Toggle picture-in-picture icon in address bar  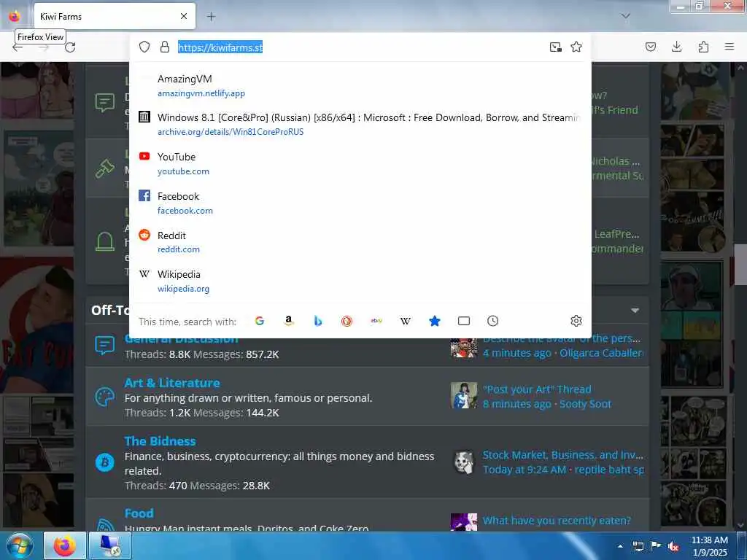pyautogui.click(x=555, y=47)
